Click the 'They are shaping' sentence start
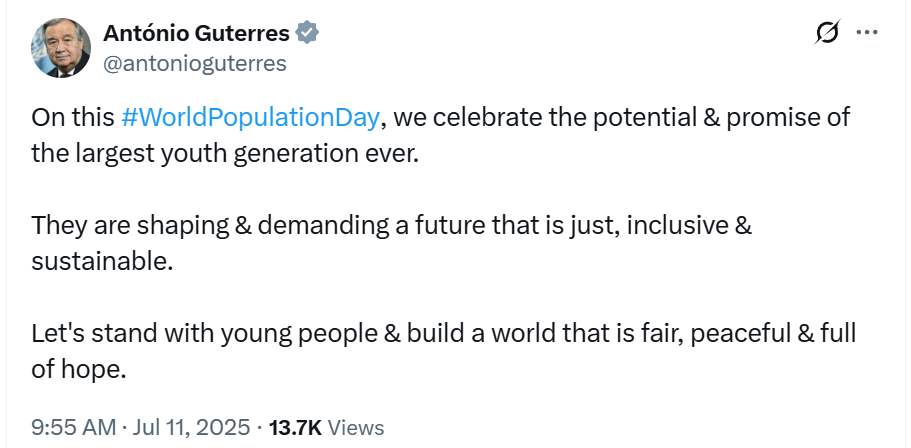911x448 pixels. [130, 225]
